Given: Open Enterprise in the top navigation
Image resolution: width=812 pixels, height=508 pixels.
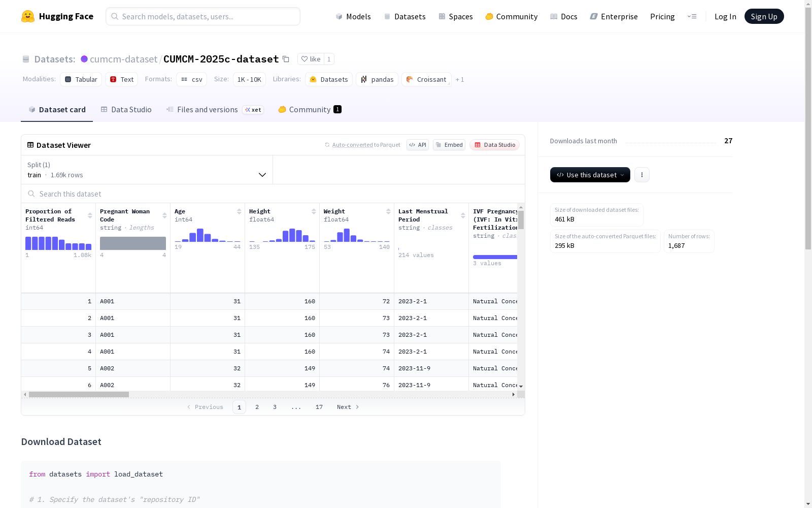Looking at the screenshot, I should (614, 16).
